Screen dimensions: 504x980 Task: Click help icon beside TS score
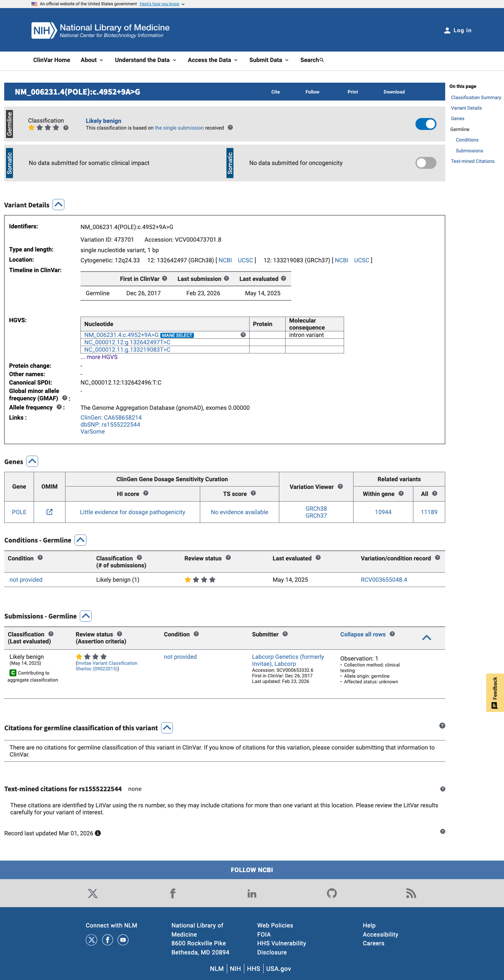[x=253, y=494]
